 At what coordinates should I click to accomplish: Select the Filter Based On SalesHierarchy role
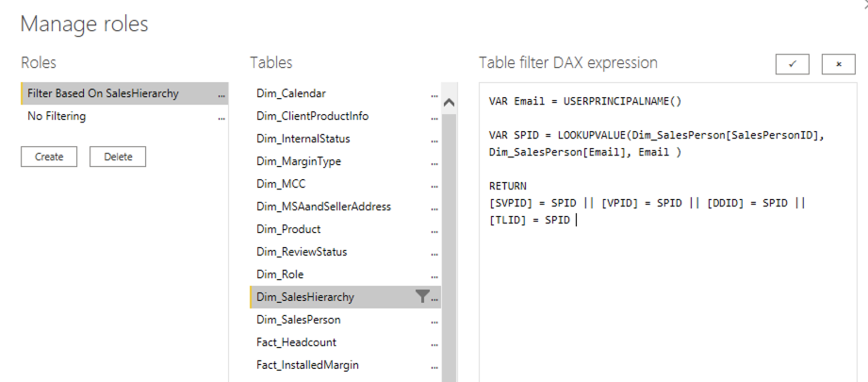click(124, 93)
